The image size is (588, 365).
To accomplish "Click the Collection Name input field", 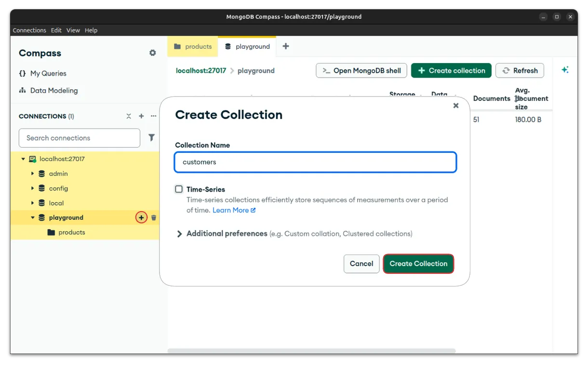I will 315,162.
